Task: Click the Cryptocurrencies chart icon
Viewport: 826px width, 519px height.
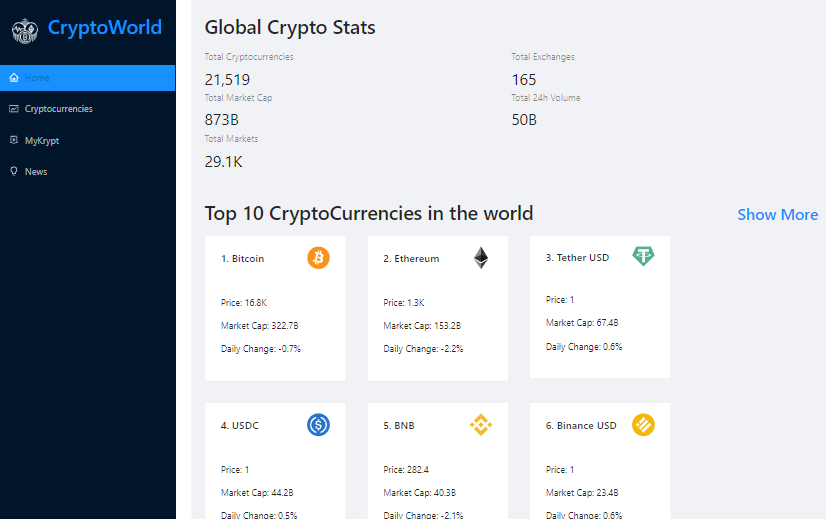Action: tap(14, 109)
